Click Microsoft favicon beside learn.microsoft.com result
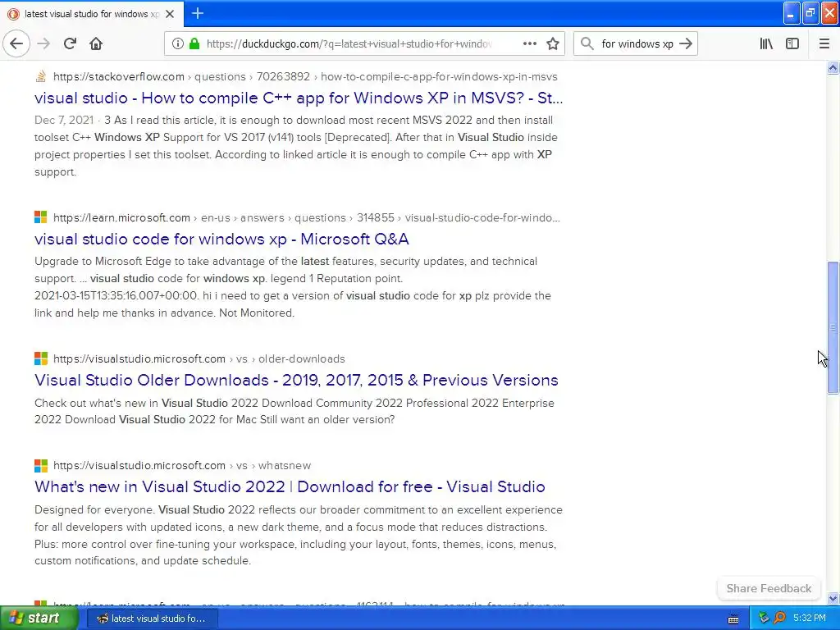This screenshot has height=630, width=840. click(x=41, y=217)
